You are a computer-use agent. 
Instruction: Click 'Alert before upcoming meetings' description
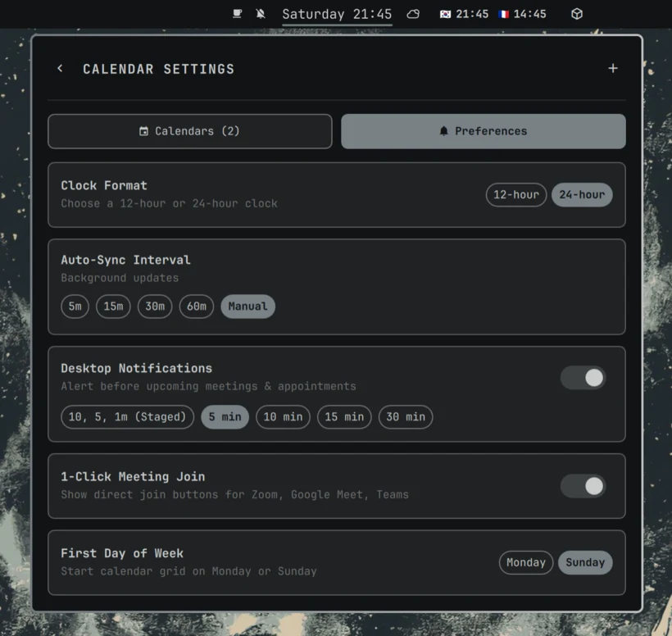(208, 387)
